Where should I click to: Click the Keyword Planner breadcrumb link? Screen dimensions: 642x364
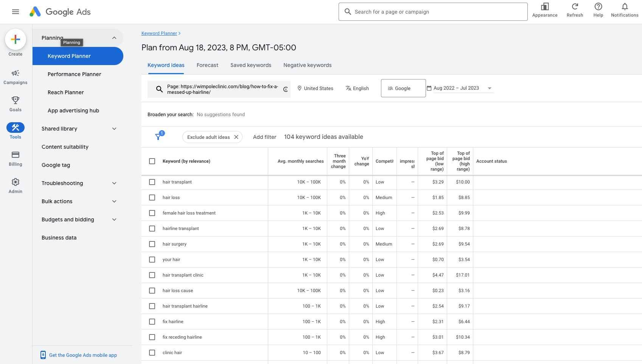pos(159,33)
